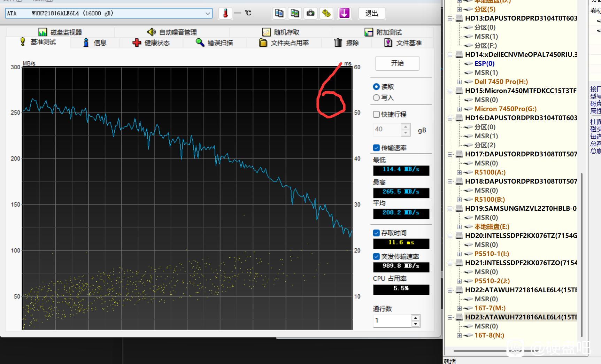Open the 磁盘监视器 tab
Image resolution: width=601 pixels, height=364 pixels.
click(60, 32)
